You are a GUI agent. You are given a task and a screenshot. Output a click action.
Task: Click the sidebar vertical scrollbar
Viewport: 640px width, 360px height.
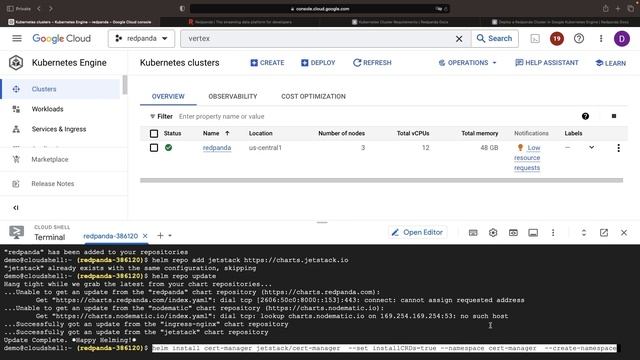[124, 85]
